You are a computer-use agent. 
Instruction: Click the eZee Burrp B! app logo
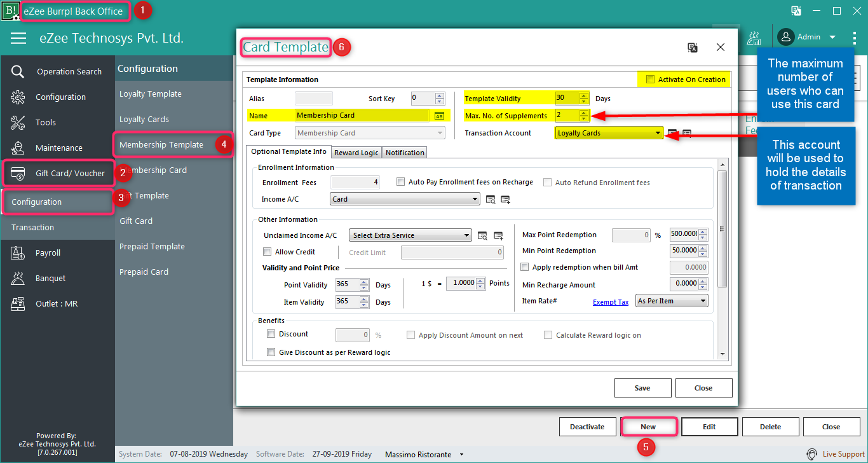tap(10, 10)
